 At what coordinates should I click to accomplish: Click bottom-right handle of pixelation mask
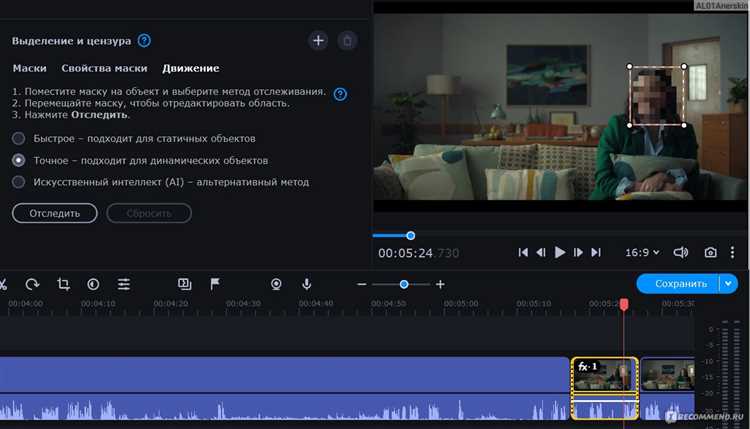[x=684, y=125]
